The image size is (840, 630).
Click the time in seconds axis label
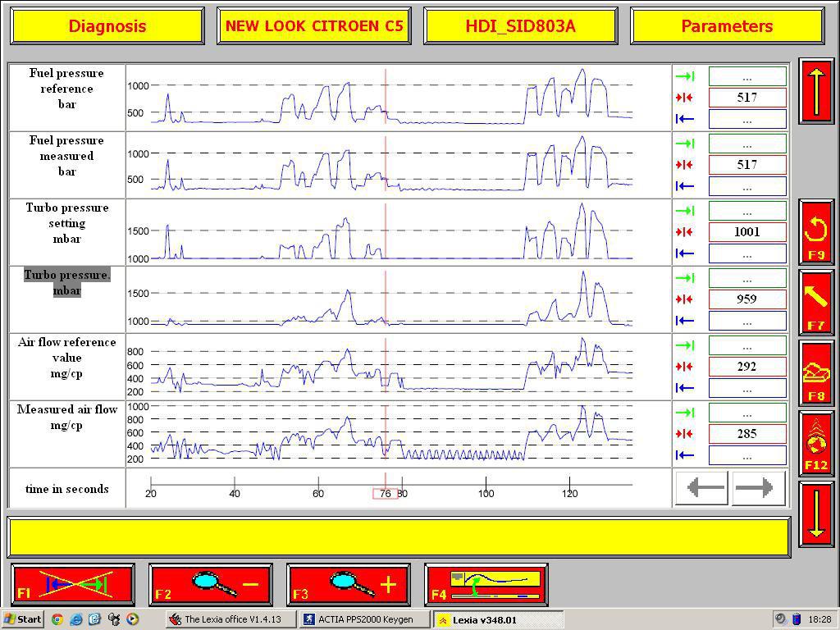pyautogui.click(x=67, y=489)
